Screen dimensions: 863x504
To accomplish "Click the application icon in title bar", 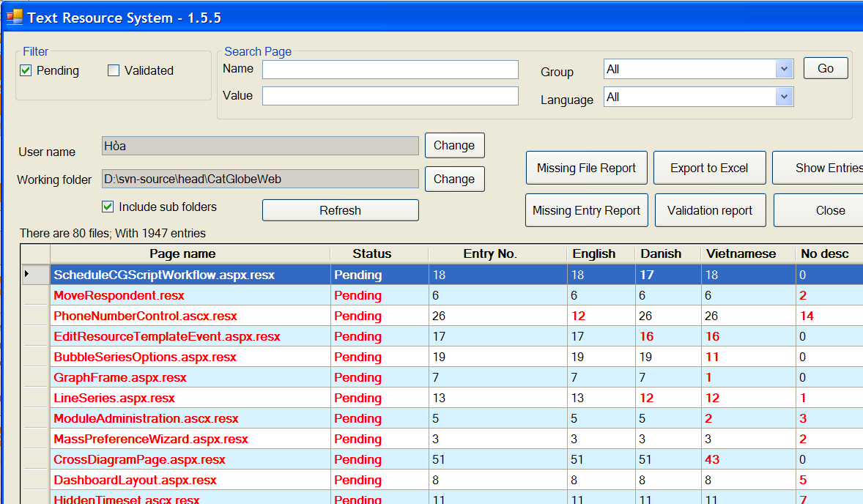I will pos(14,16).
